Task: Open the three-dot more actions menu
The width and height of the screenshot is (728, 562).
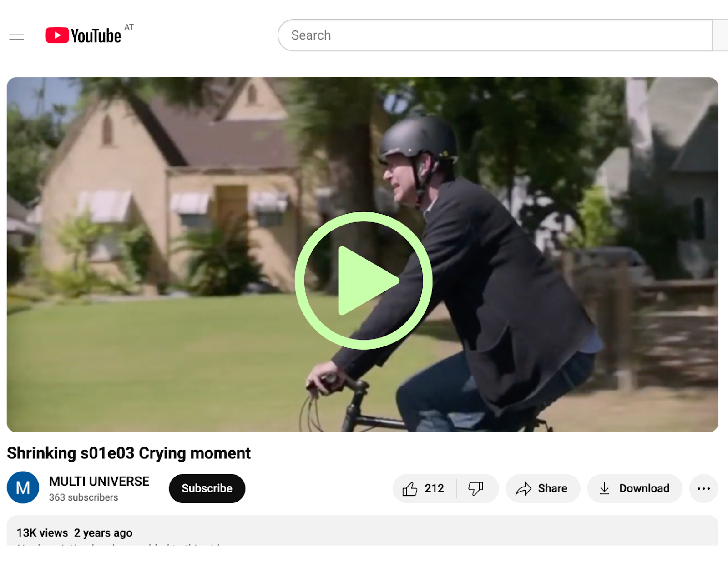Action: (x=703, y=489)
